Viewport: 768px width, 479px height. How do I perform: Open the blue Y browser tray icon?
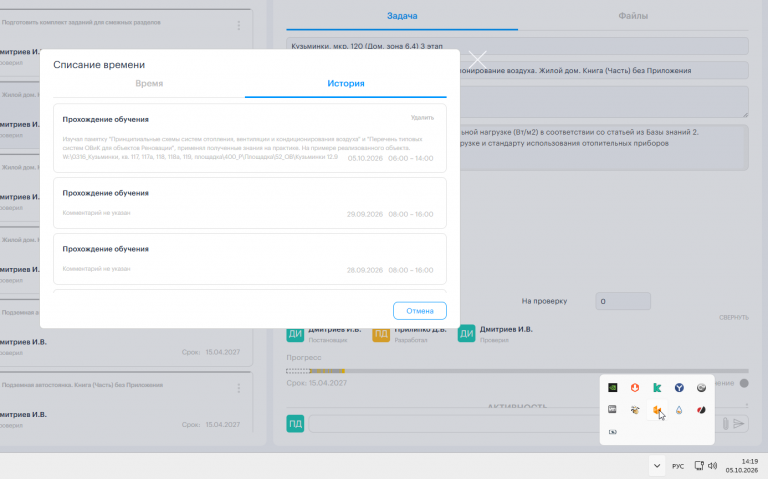point(679,387)
